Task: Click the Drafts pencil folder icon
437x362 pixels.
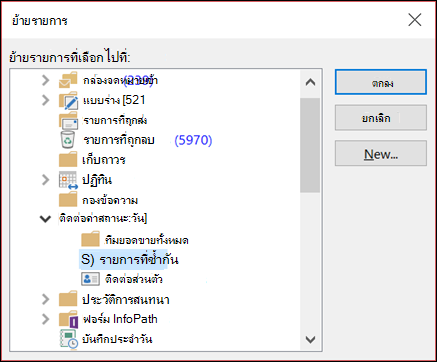Action: click(68, 100)
